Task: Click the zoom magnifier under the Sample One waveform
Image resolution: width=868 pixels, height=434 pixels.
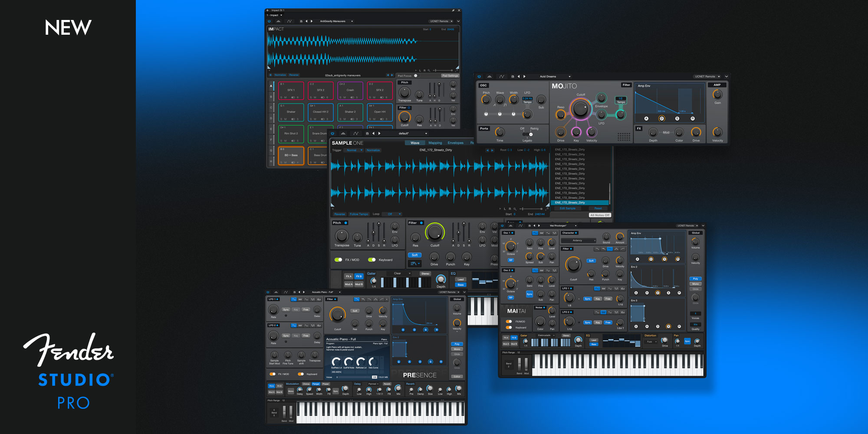Action: tap(515, 209)
